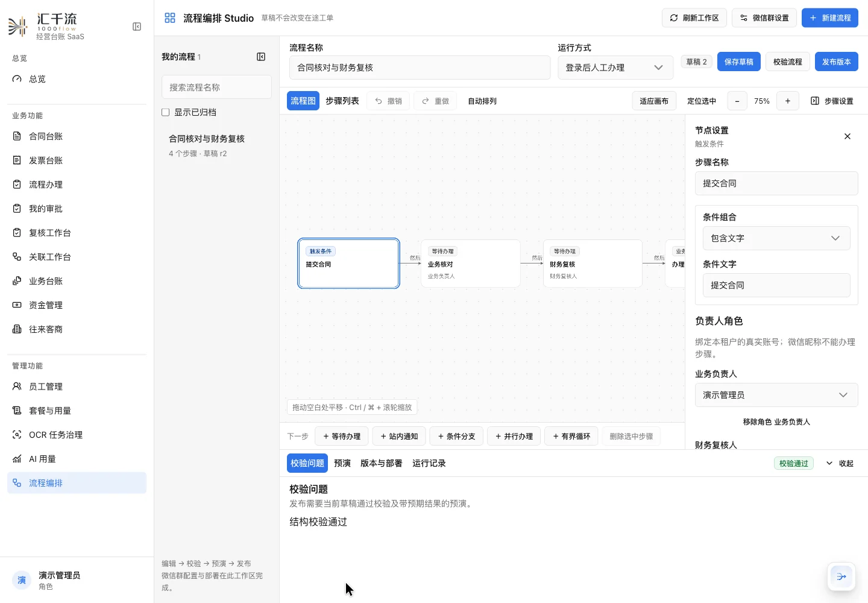
Task: Open 微信群设置
Action: click(764, 18)
